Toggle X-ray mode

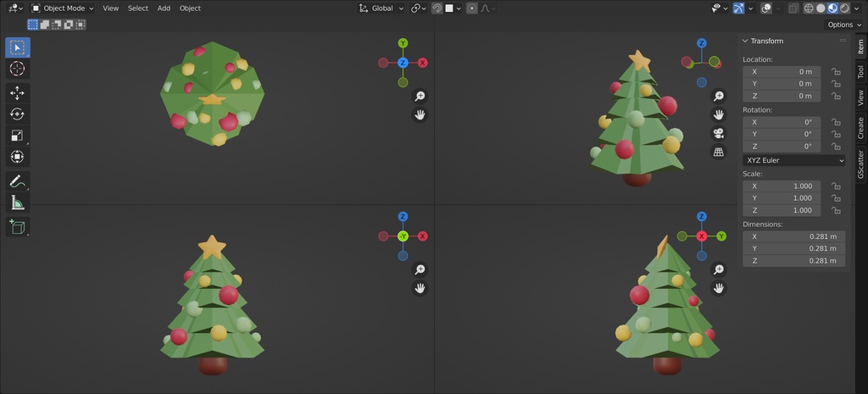click(x=793, y=8)
